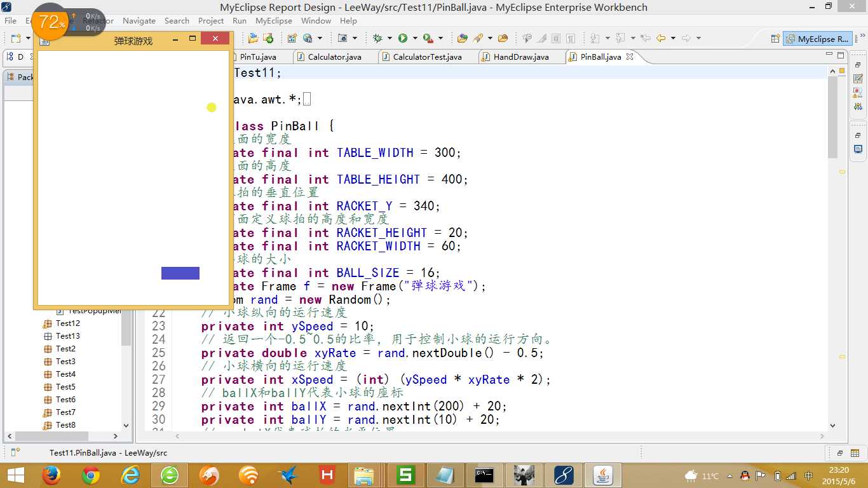Screen dimensions: 868x488
Task: Select the MyEclipse R... perspective button
Action: pos(817,39)
